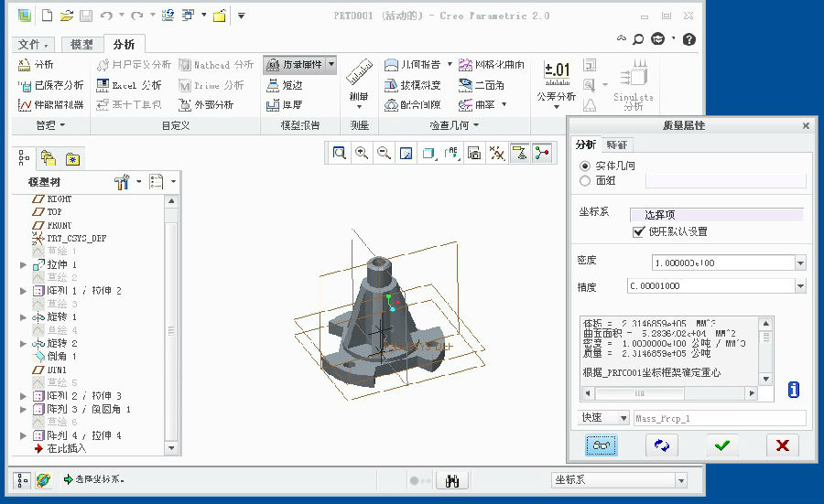Click the binoculars find icon in status bar
Screen dimensions: 824x504
451,480
